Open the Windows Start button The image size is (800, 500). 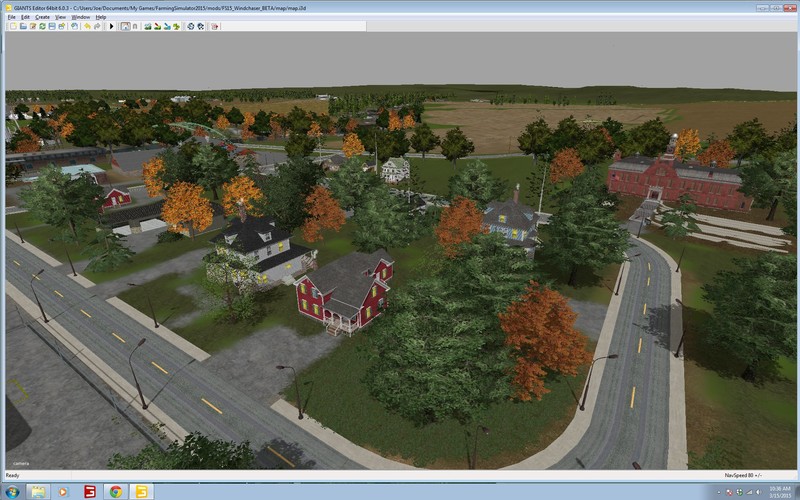(x=9, y=491)
